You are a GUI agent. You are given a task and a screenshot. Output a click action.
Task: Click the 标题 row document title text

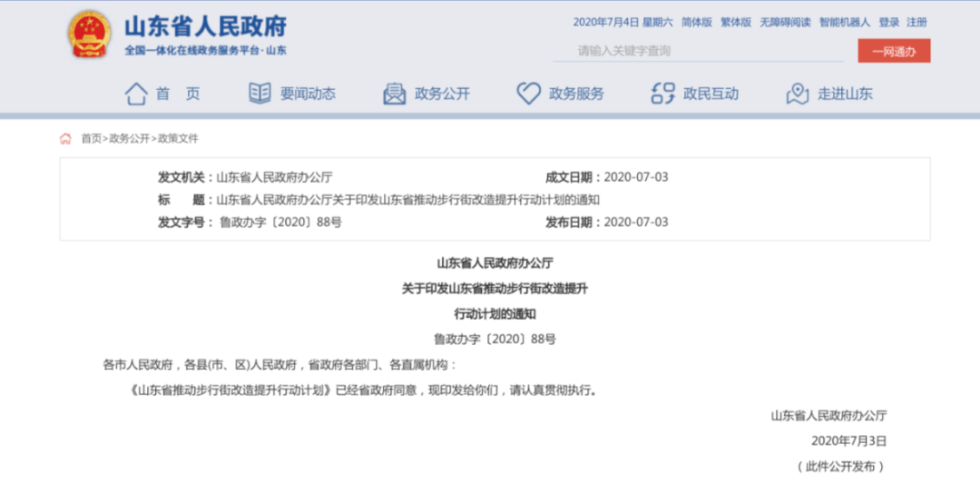coord(407,200)
